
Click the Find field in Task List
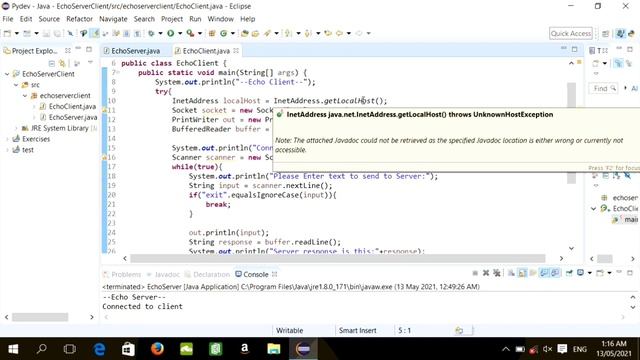pos(603,88)
